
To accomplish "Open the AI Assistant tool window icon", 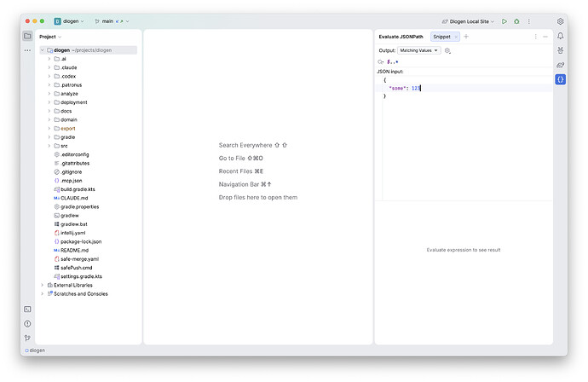I will (x=560, y=50).
